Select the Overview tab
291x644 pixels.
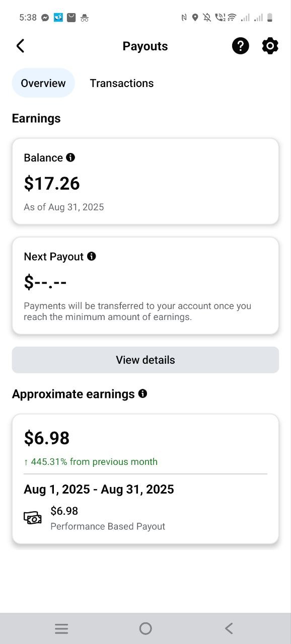click(43, 83)
